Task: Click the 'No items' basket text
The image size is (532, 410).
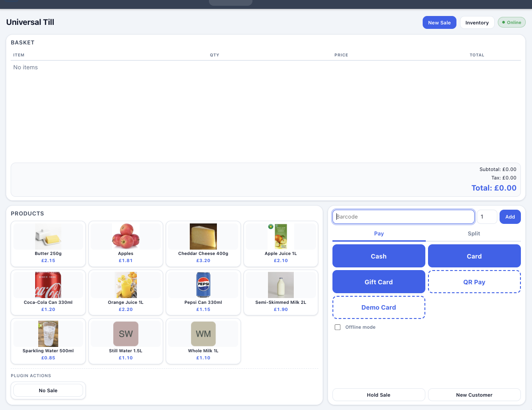Action: coord(25,67)
